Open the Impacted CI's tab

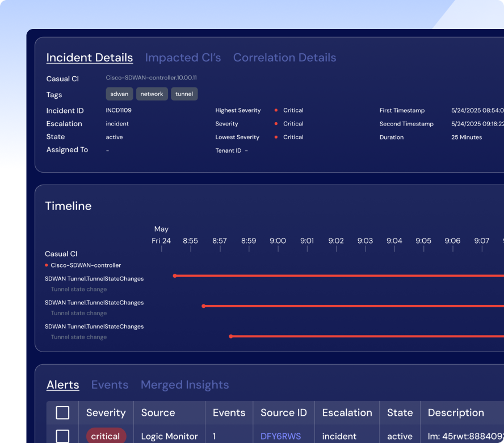[183, 57]
